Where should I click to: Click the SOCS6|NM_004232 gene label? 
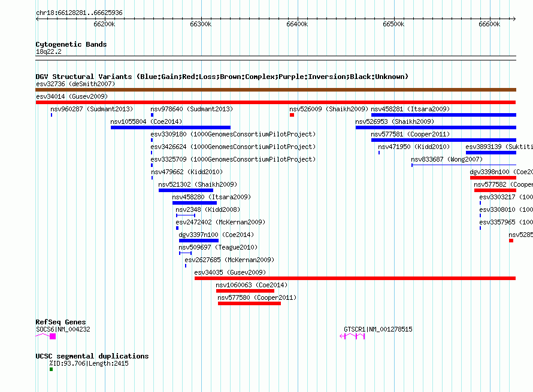63,329
